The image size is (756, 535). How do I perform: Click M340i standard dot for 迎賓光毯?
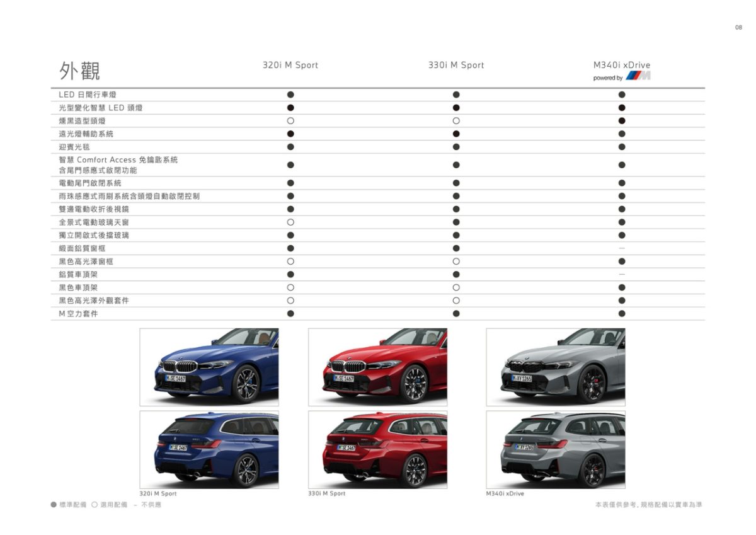point(622,147)
